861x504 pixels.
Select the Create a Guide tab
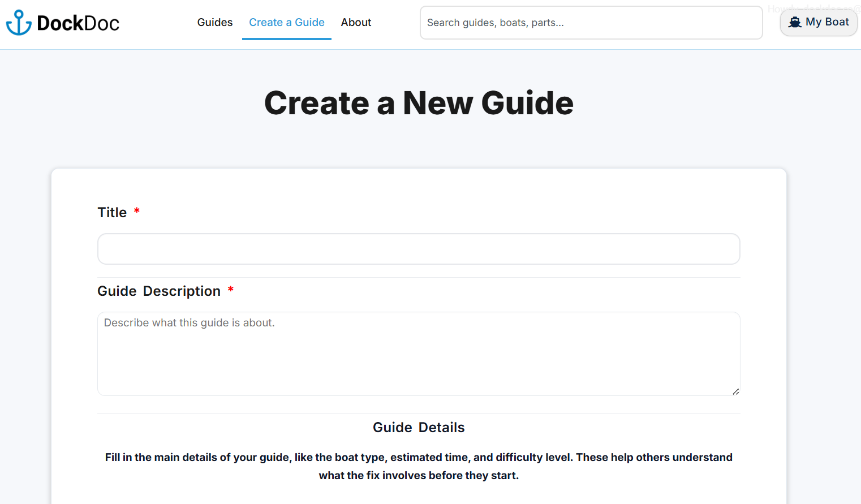click(x=286, y=23)
